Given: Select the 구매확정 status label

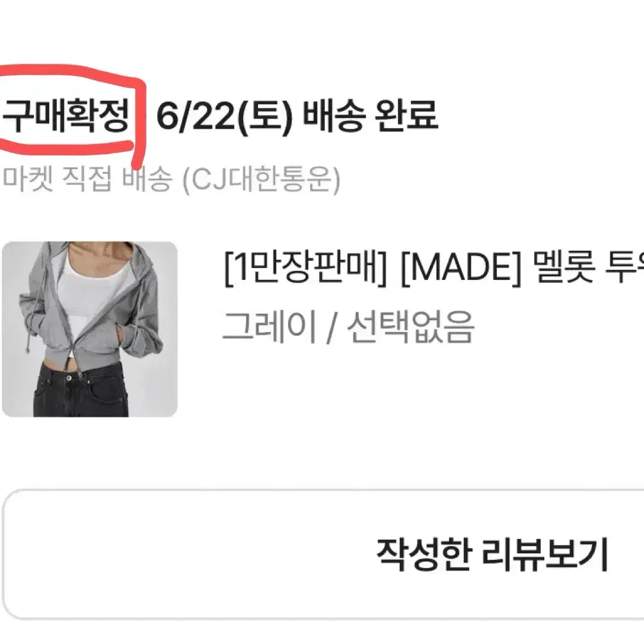Looking at the screenshot, I should [66, 116].
